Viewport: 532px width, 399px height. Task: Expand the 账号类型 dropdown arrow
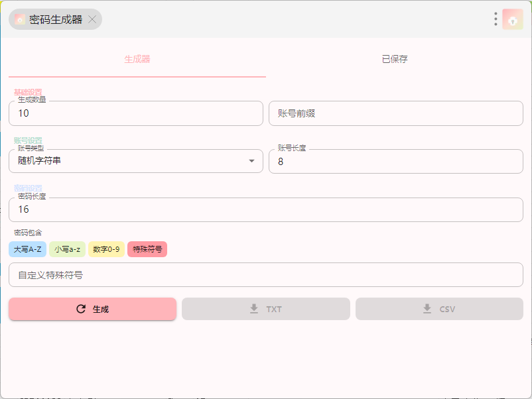click(251, 161)
